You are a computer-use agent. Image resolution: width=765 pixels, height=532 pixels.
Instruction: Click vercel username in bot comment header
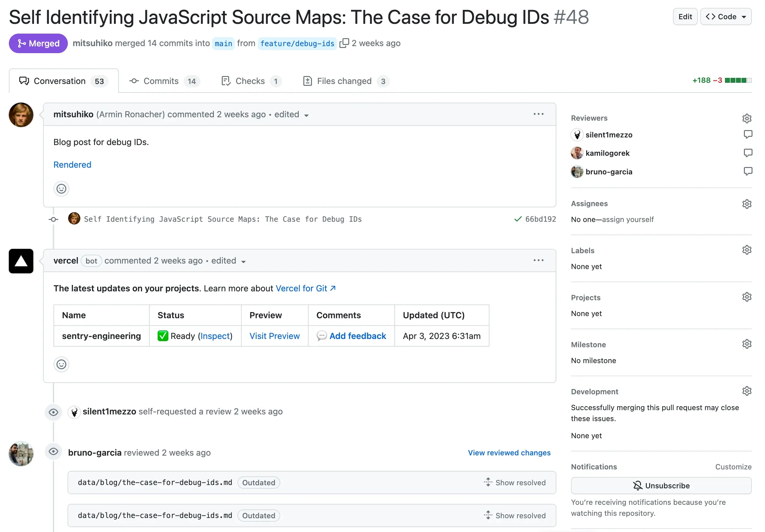click(66, 261)
